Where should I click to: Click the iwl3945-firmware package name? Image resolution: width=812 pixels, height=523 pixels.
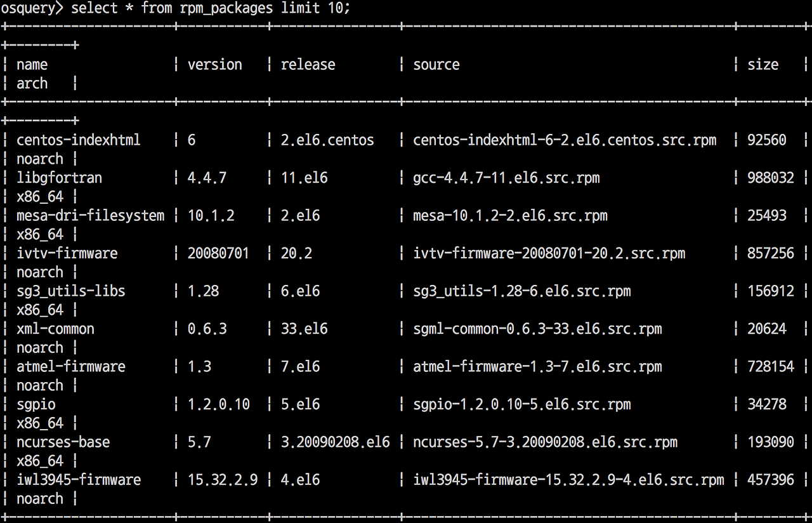click(x=79, y=480)
